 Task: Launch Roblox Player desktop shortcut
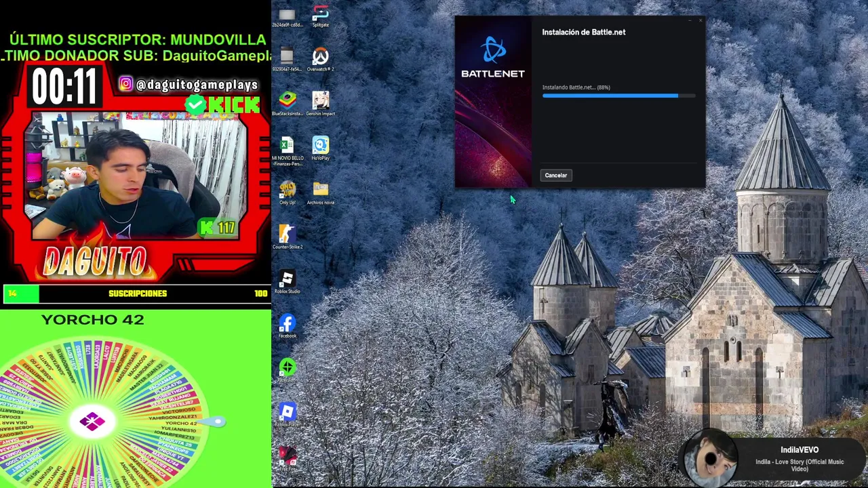click(288, 414)
